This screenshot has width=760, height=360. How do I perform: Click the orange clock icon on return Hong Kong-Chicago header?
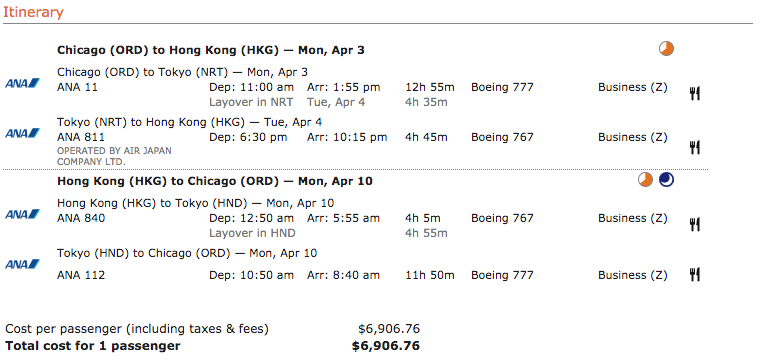point(645,180)
